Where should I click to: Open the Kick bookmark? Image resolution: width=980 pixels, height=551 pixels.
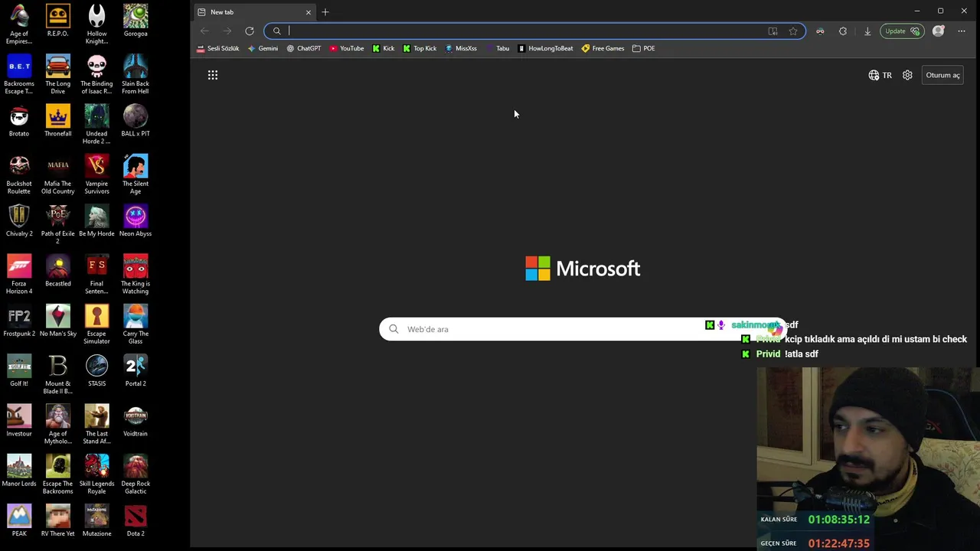point(384,48)
